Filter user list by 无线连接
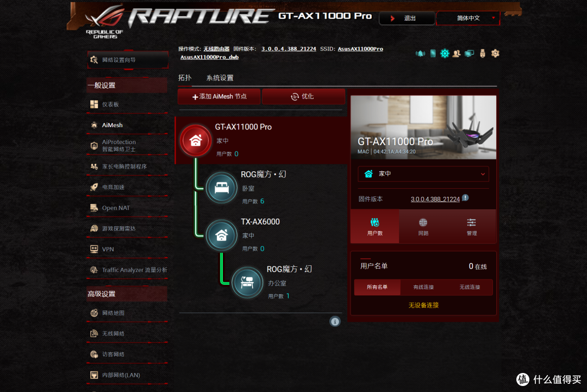 [469, 287]
